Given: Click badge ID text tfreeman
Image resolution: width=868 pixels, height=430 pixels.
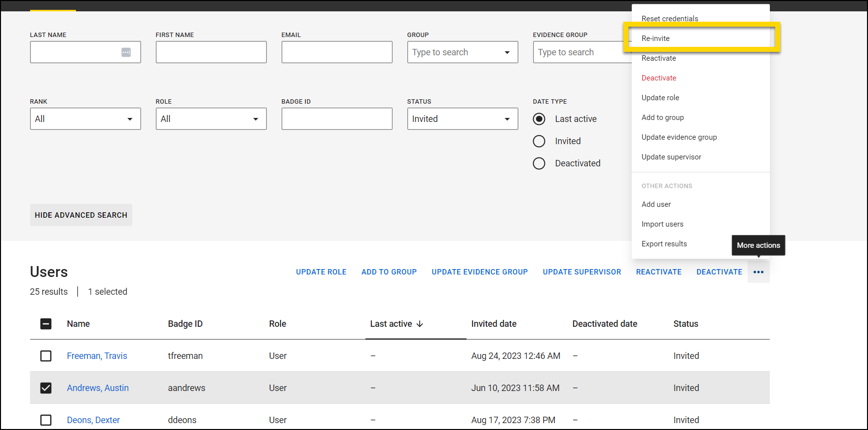Looking at the screenshot, I should pos(185,356).
